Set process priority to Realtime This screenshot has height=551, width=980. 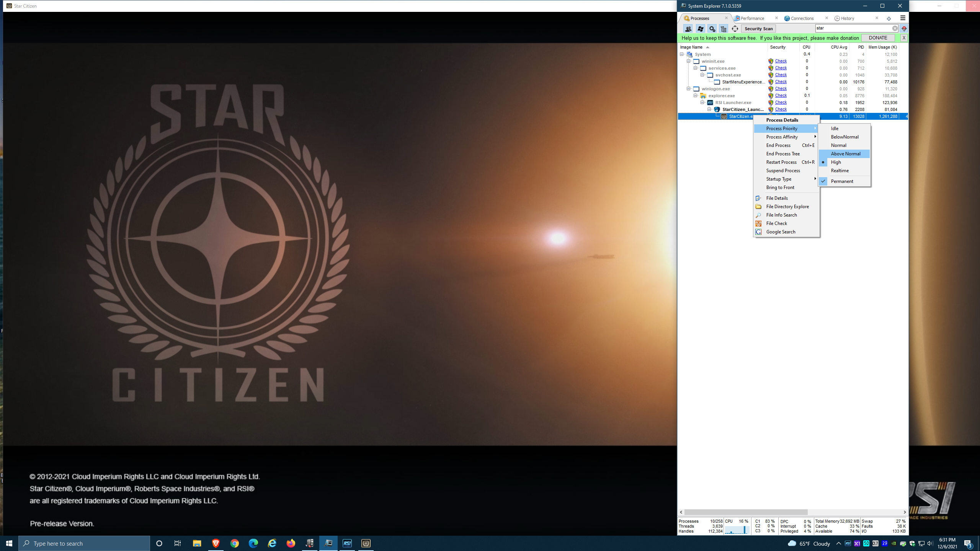(844, 171)
